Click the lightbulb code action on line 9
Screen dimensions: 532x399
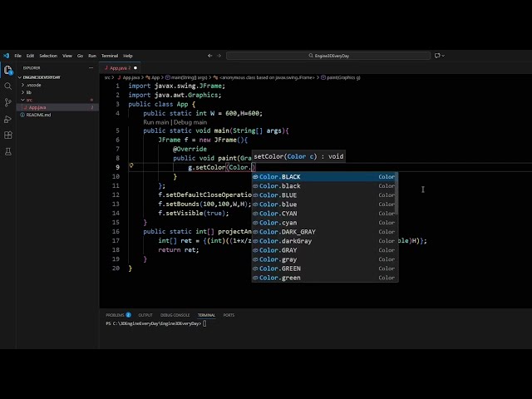click(x=131, y=165)
